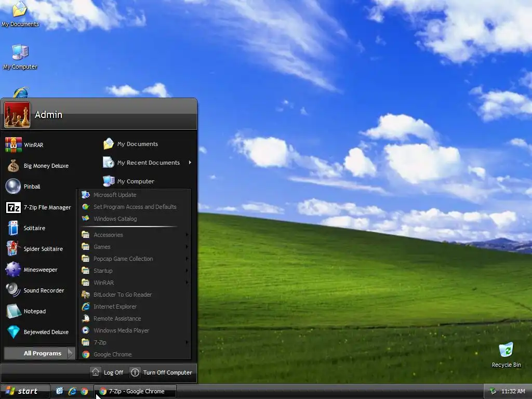The width and height of the screenshot is (532, 399).
Task: Open My Documents in the start menu
Action: tap(148, 144)
